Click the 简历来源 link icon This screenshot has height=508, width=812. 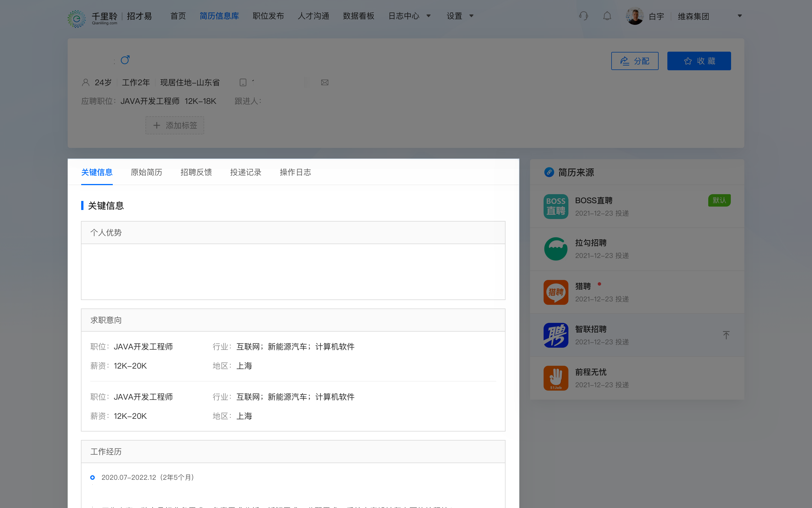click(x=549, y=172)
